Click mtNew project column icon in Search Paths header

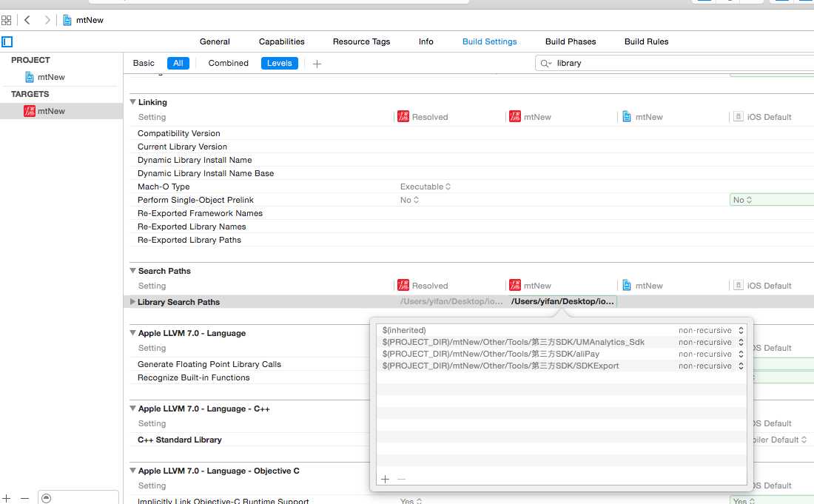[627, 285]
